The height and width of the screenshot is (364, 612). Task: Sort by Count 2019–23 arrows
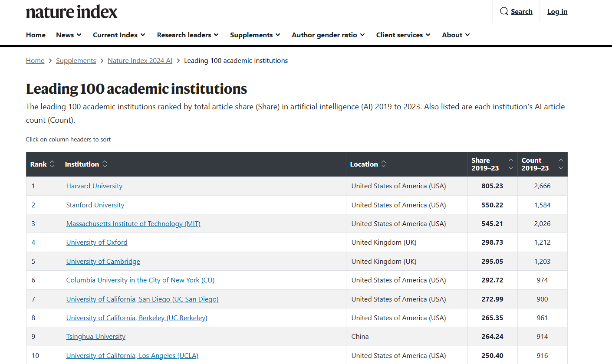coord(561,164)
